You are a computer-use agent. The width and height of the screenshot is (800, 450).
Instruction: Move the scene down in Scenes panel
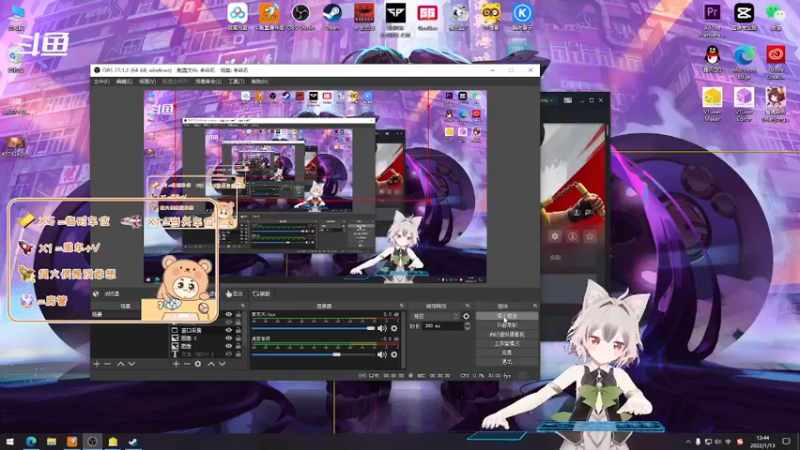click(x=132, y=364)
